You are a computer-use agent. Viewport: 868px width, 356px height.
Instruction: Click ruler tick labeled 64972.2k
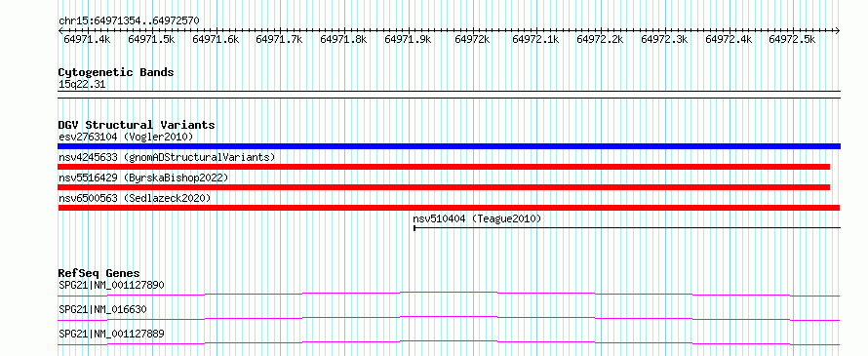pos(600,39)
